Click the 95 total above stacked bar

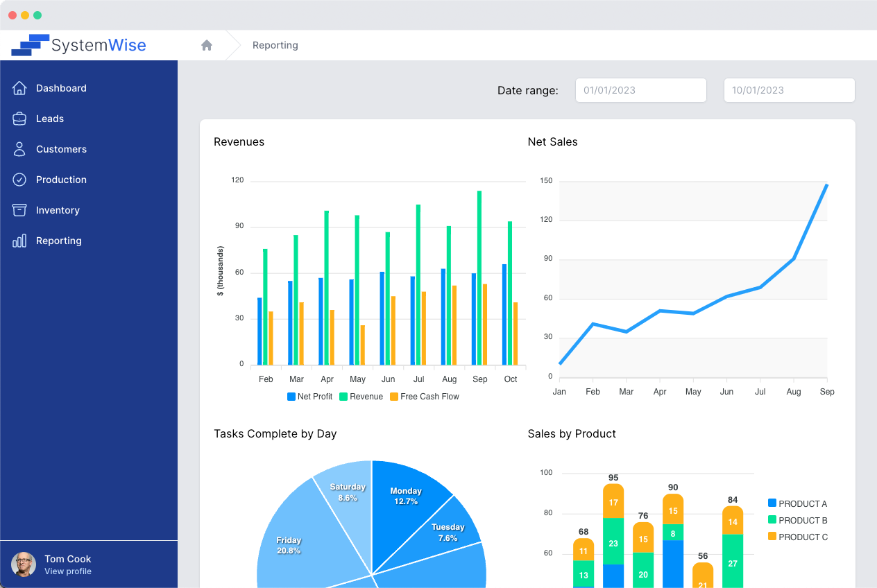click(613, 478)
